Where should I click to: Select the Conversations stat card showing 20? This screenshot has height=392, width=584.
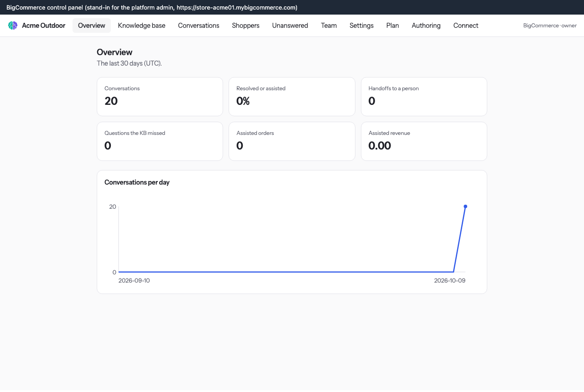[160, 97]
